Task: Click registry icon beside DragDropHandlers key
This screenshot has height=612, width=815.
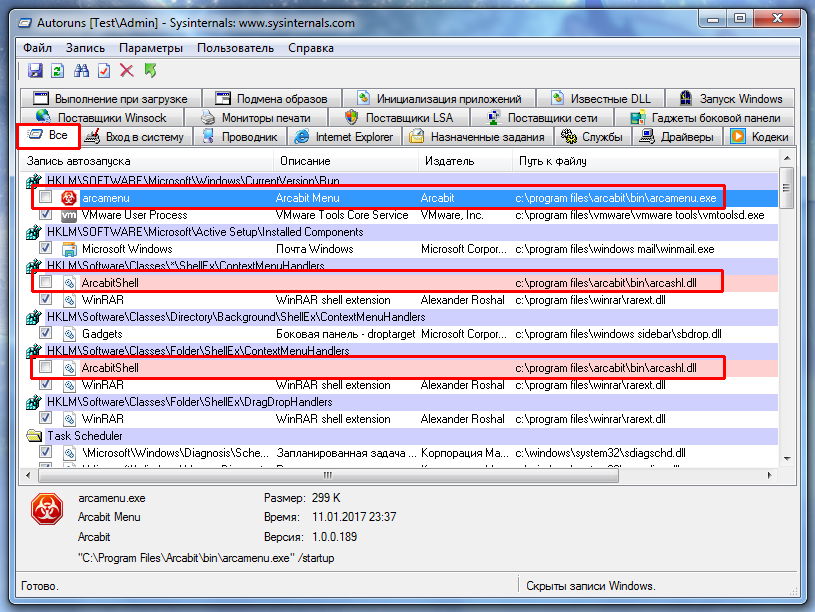Action: tap(34, 402)
